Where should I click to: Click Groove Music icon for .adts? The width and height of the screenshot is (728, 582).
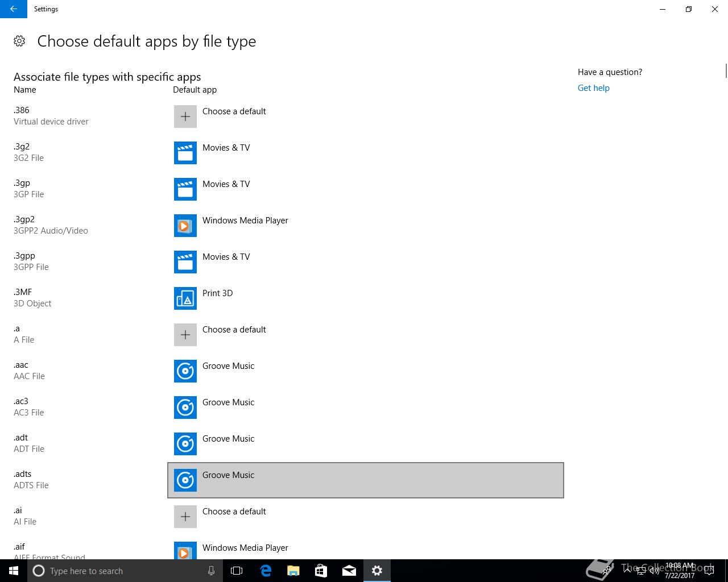[185, 480]
